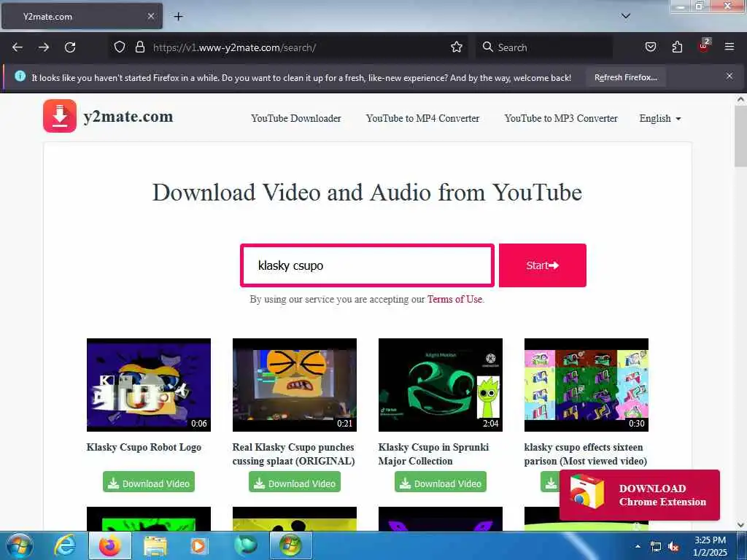Expand the list all tabs chevron

pyautogui.click(x=626, y=16)
